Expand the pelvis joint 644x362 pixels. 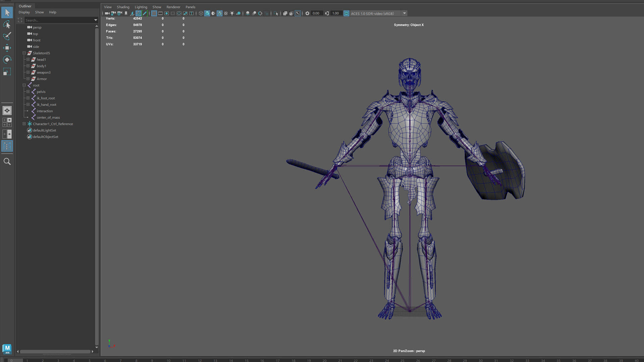click(28, 92)
